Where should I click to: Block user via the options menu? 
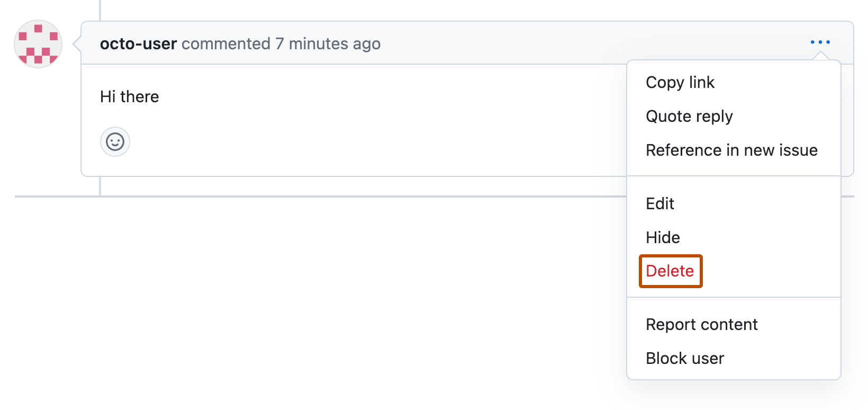click(684, 358)
